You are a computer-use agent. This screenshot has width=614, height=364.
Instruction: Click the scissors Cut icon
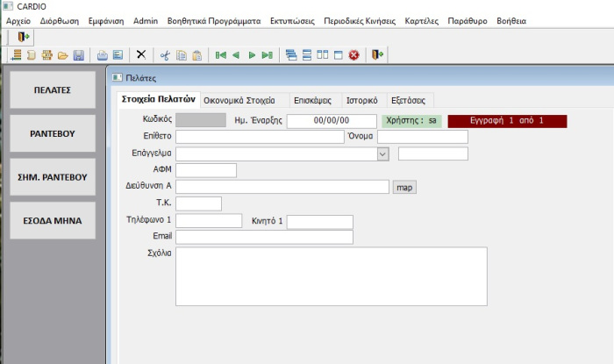click(164, 55)
